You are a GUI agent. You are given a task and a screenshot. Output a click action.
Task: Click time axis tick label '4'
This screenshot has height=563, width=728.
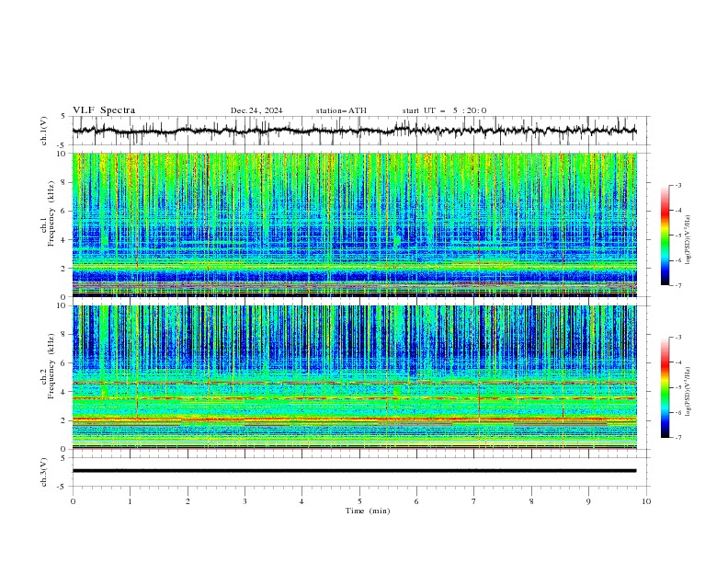point(301,501)
